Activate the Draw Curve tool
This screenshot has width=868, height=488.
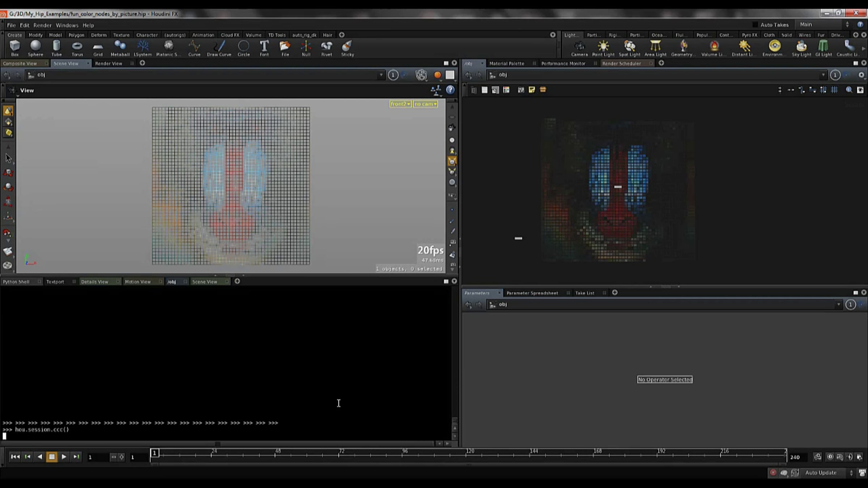219,48
